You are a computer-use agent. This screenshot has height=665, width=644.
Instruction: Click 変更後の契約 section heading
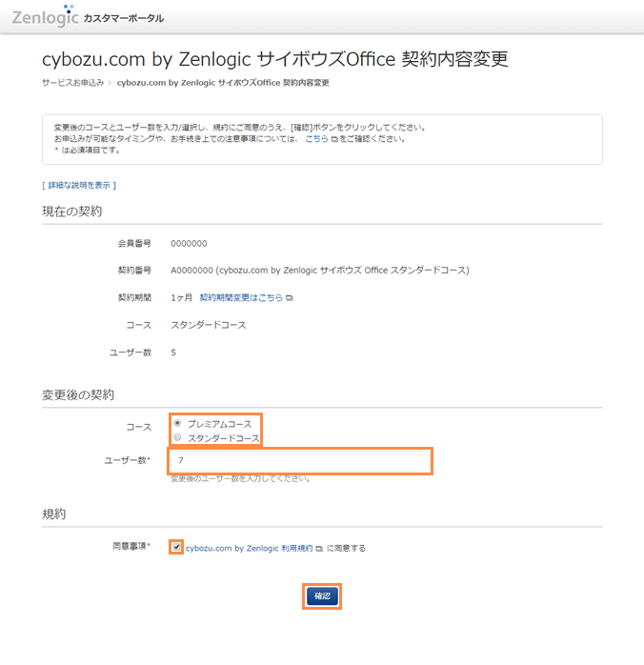tap(78, 394)
